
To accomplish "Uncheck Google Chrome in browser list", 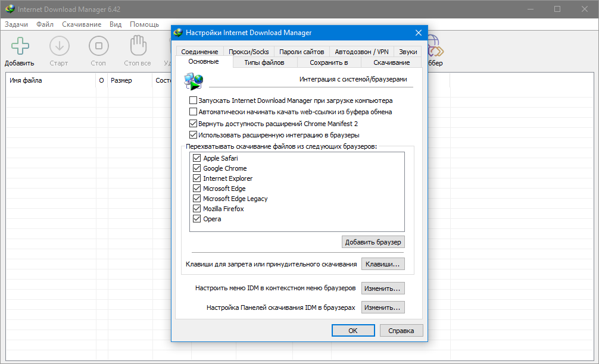I will click(196, 168).
